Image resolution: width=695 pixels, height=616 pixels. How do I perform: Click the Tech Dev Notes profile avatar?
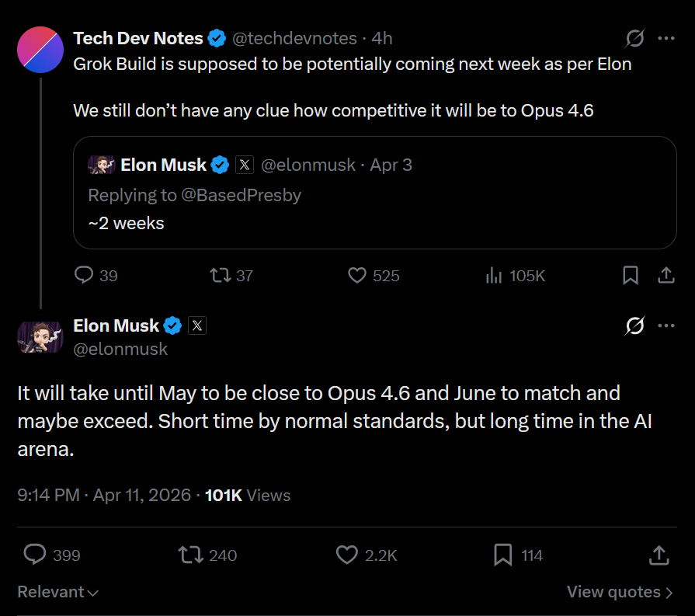[40, 49]
